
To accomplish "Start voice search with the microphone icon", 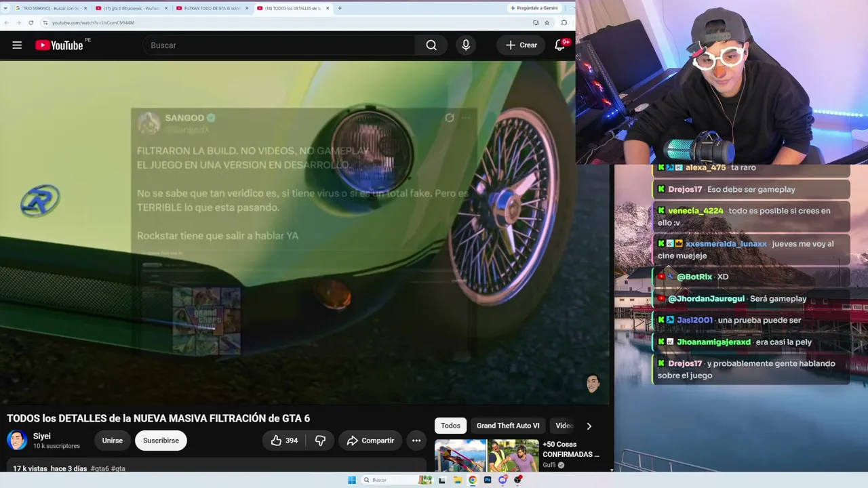I will [465, 45].
